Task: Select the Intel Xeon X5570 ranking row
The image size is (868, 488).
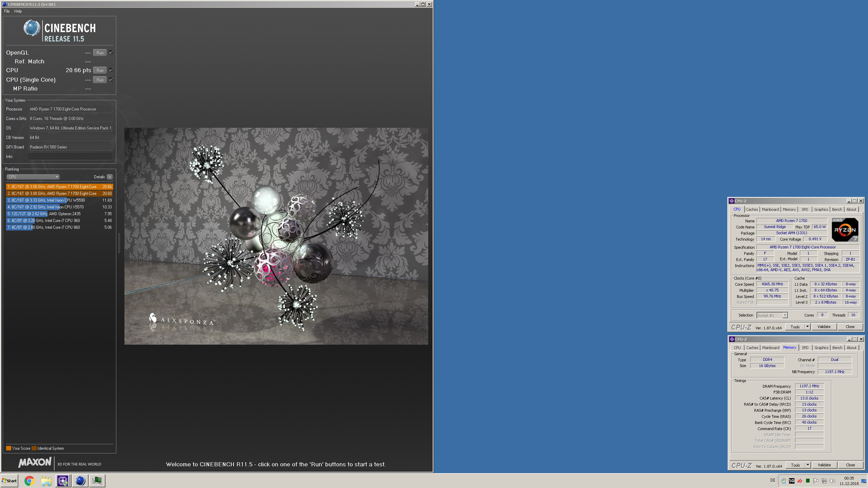Action: click(x=59, y=207)
